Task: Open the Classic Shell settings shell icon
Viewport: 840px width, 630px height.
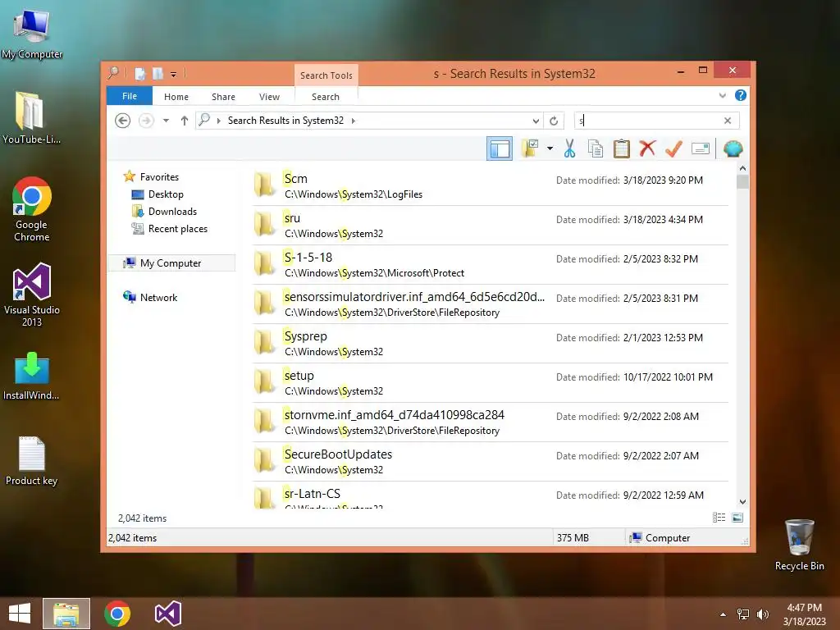Action: coord(733,148)
